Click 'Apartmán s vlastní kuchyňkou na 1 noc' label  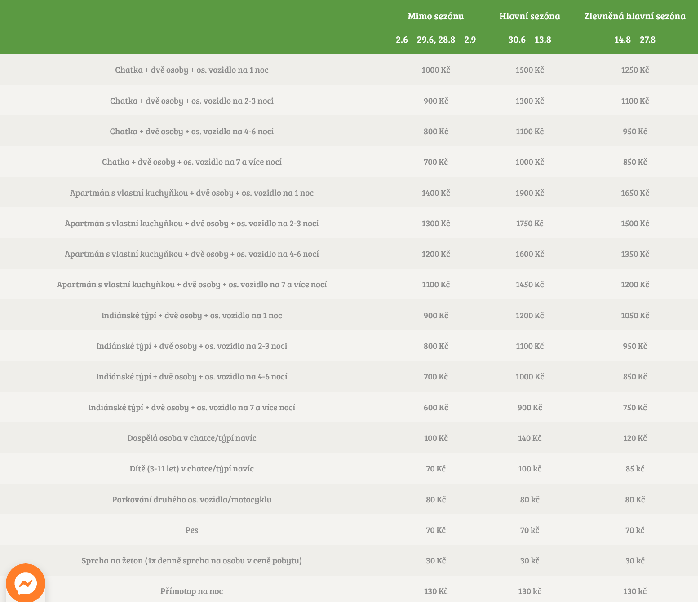click(x=191, y=193)
